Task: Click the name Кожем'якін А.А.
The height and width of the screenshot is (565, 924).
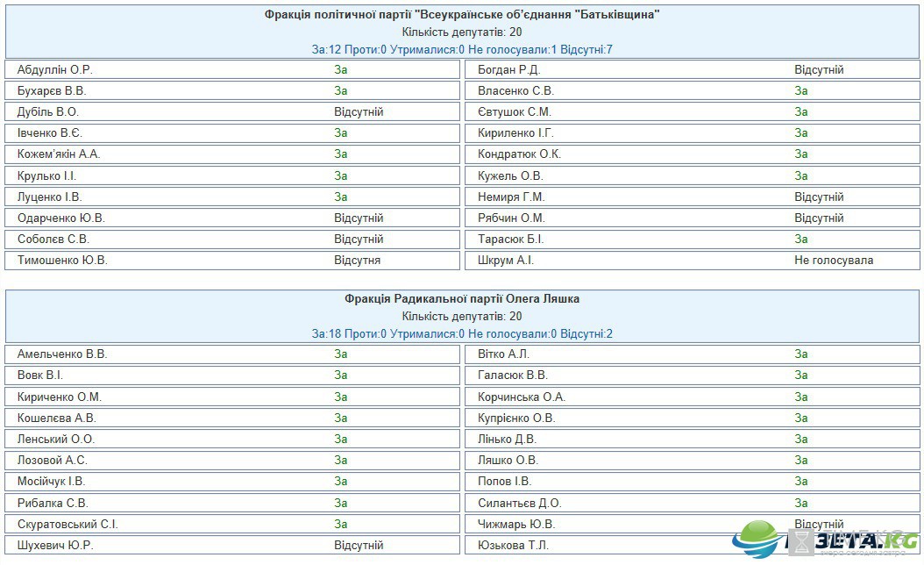Action: 59,154
